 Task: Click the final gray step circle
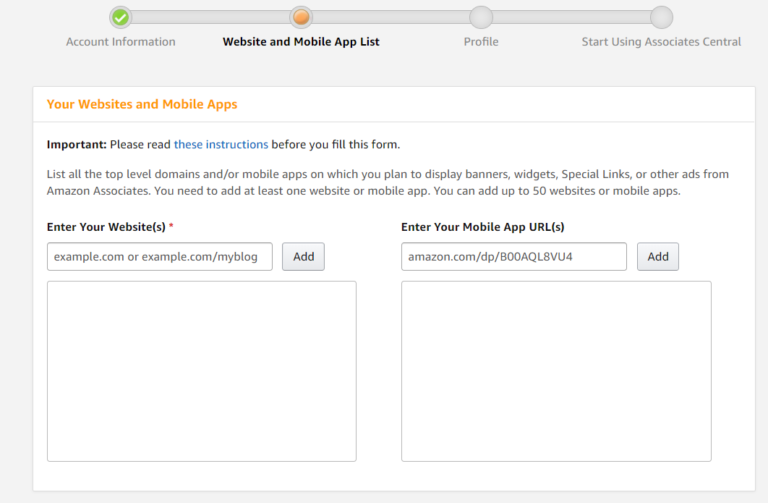(x=661, y=17)
